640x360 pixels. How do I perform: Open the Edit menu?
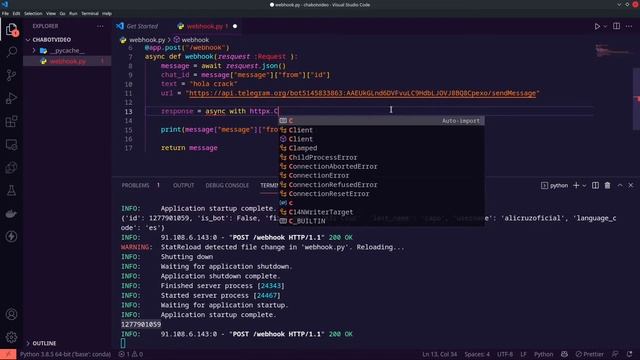click(16, 13)
